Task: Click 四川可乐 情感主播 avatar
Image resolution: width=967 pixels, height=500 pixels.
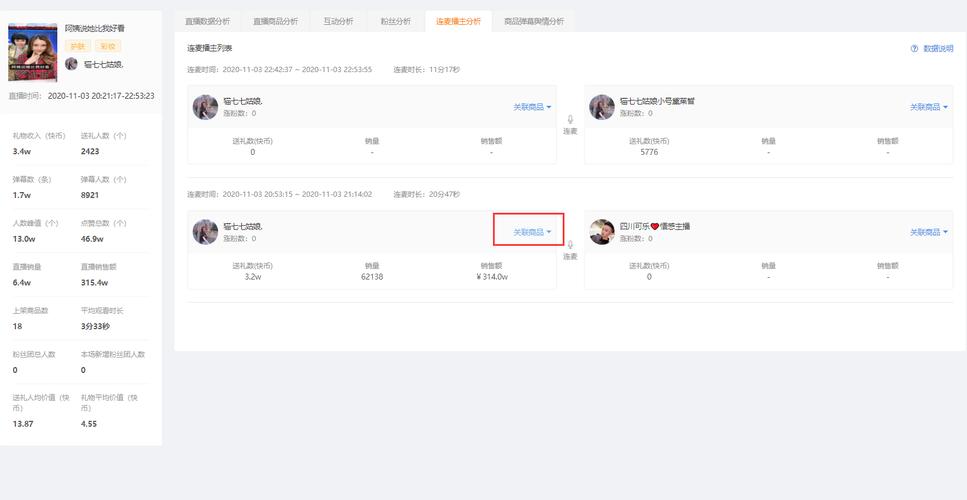Action: [x=602, y=232]
